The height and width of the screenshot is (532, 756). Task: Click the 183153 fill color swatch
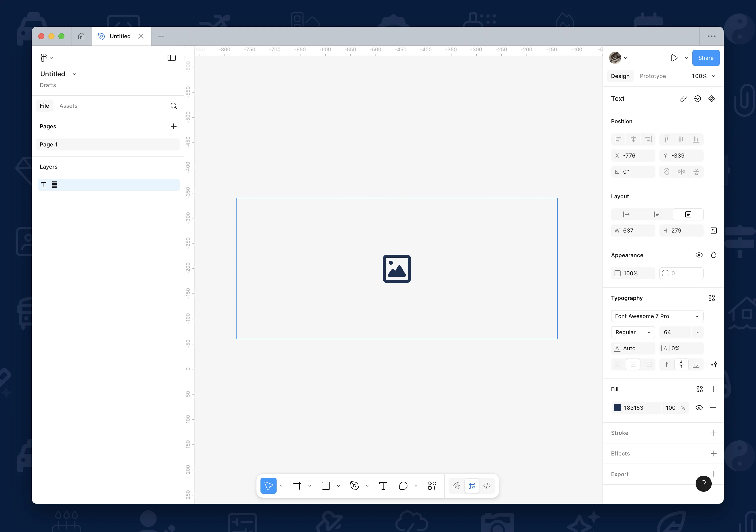[x=617, y=408]
